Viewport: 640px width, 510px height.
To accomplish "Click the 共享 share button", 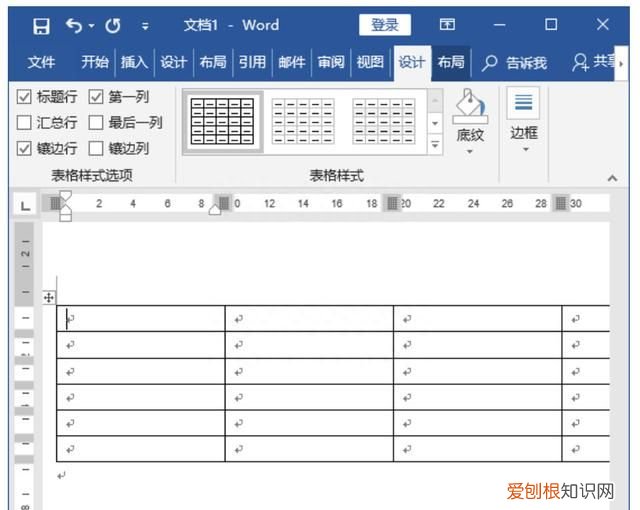I will click(593, 62).
